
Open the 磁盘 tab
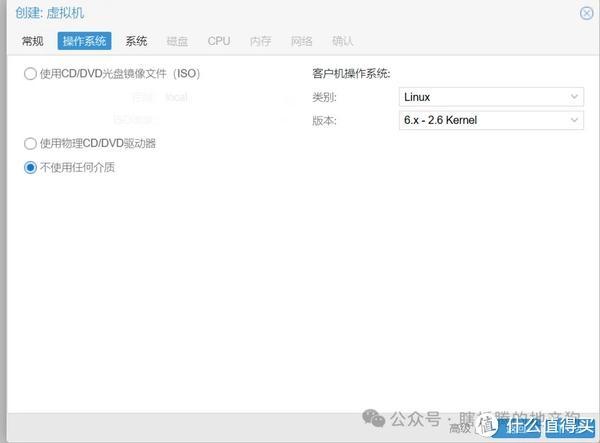click(177, 41)
